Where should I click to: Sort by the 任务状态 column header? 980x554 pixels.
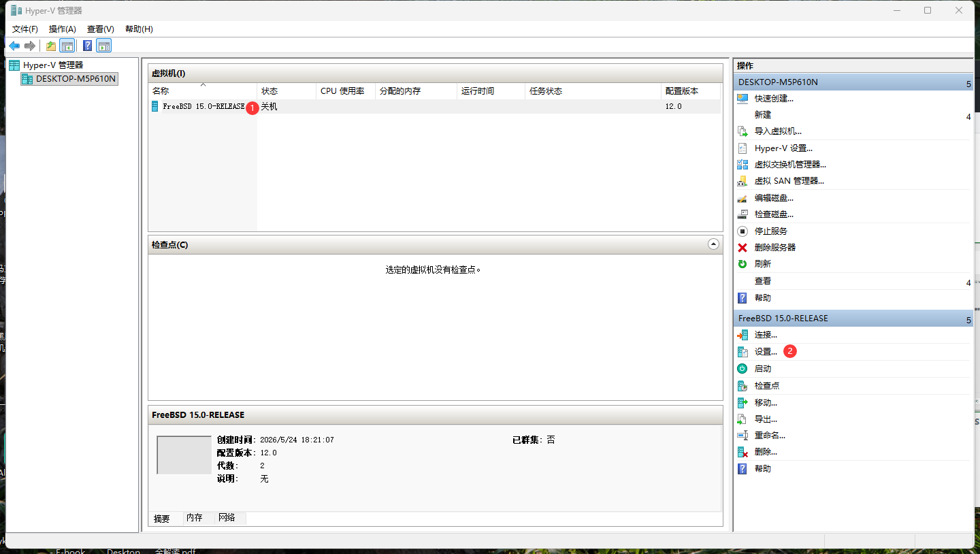point(593,91)
